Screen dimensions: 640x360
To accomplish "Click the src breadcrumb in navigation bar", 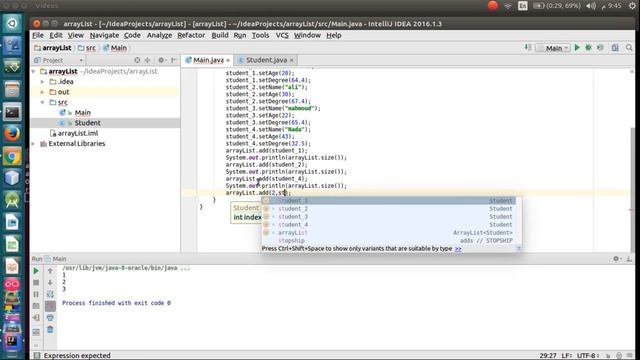I will [x=87, y=48].
